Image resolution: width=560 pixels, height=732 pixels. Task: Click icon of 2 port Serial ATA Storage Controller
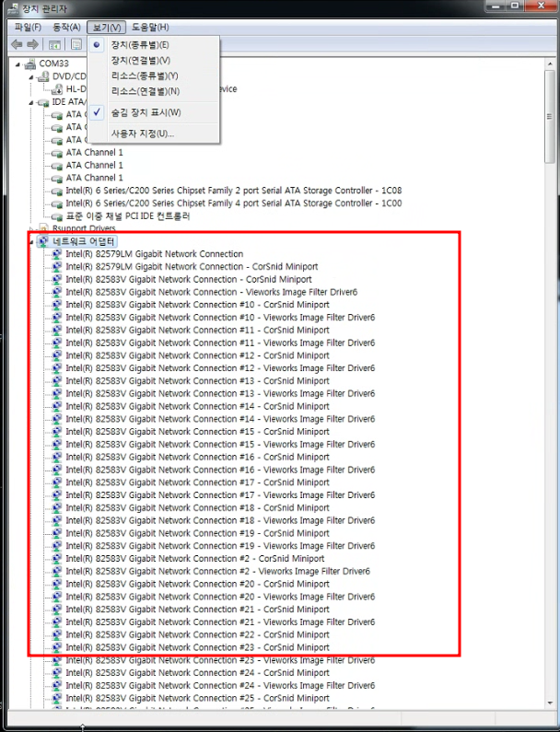tap(56, 191)
